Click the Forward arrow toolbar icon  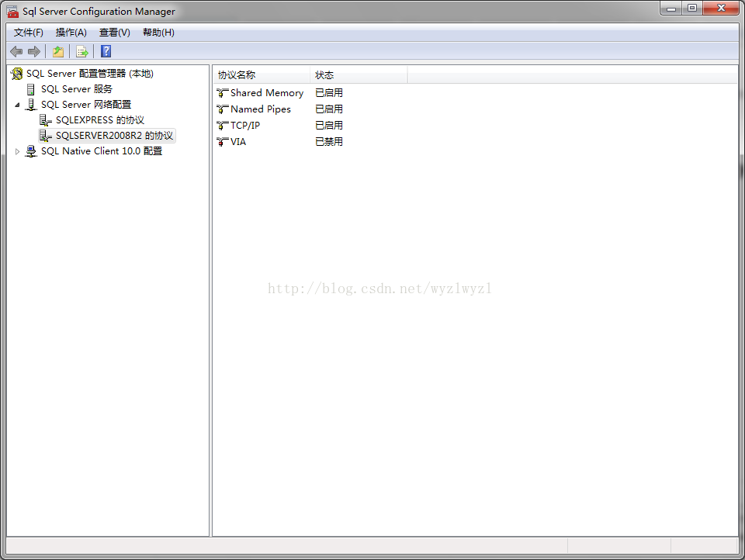click(34, 51)
